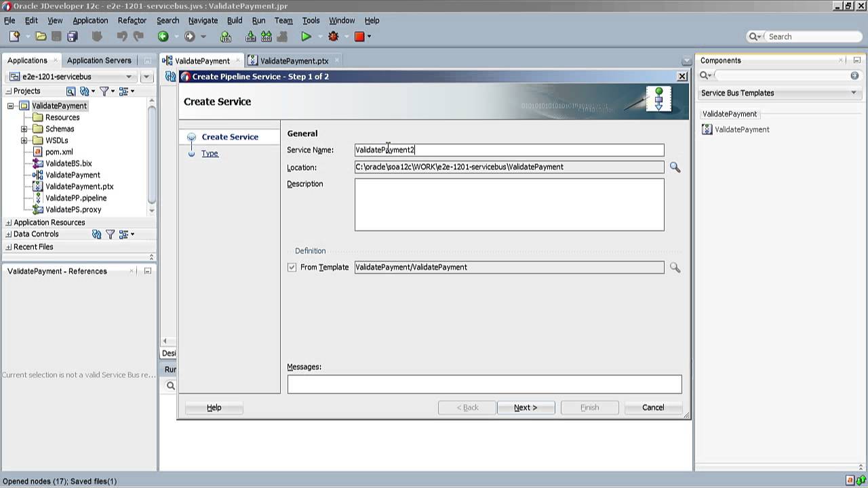Click the Open file folder icon
This screenshot has width=868, height=488.
(x=41, y=37)
